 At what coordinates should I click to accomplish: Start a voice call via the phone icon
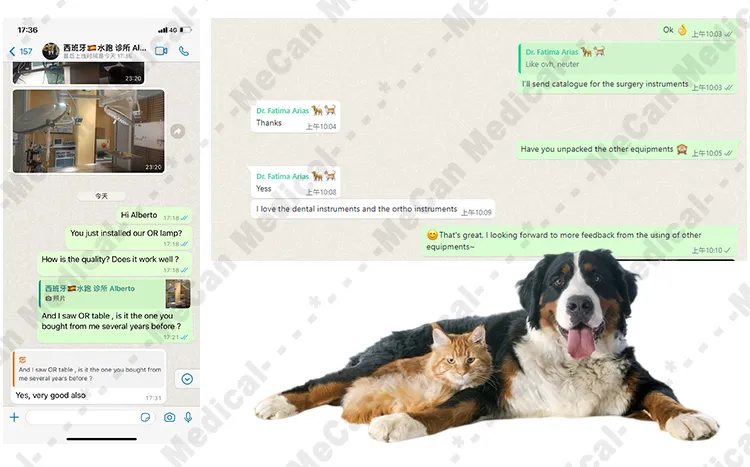pos(184,51)
